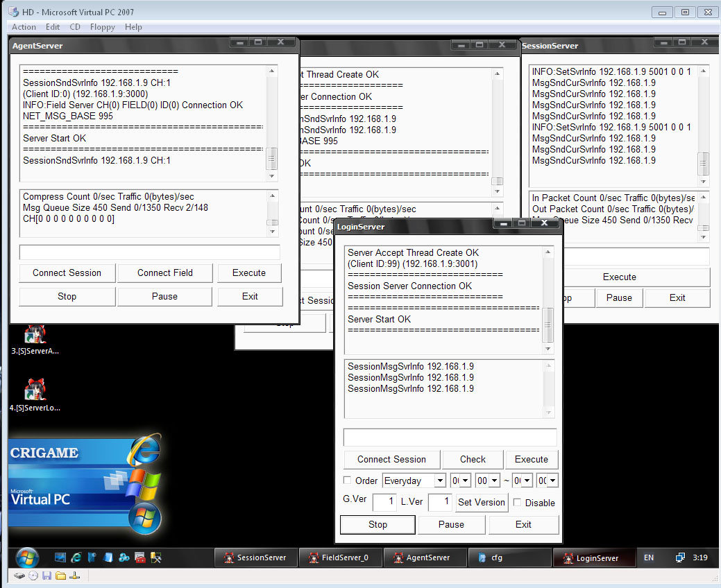This screenshot has width=721, height=588.
Task: Open the start minute dropdown before tilde
Action: (x=494, y=481)
